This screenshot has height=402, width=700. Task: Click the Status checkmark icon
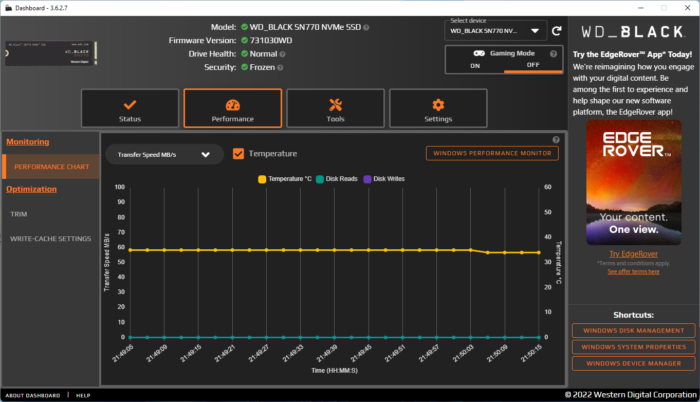(x=129, y=105)
